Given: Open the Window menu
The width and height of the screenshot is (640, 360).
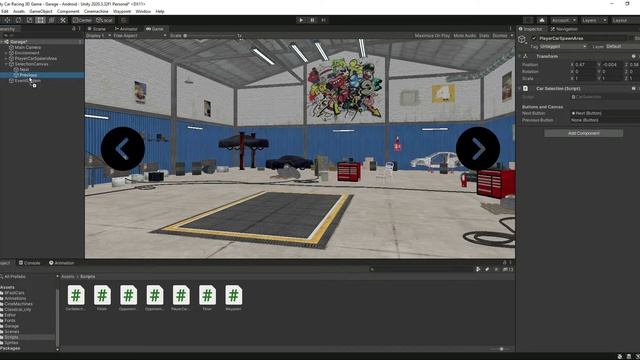Looking at the screenshot, I should pyautogui.click(x=143, y=11).
